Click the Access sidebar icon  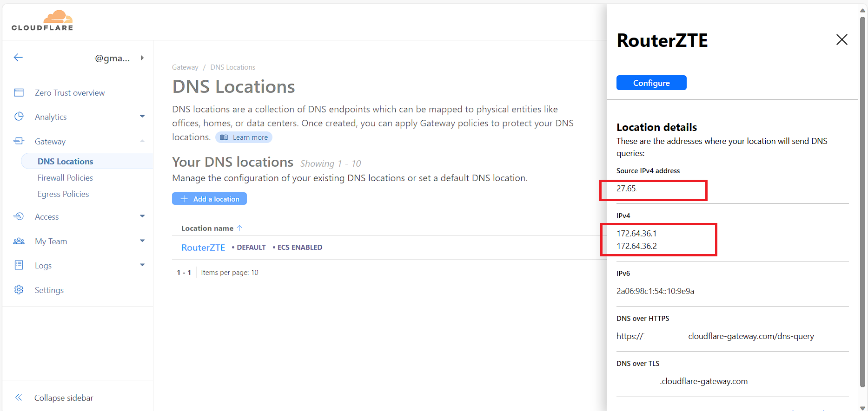(19, 216)
